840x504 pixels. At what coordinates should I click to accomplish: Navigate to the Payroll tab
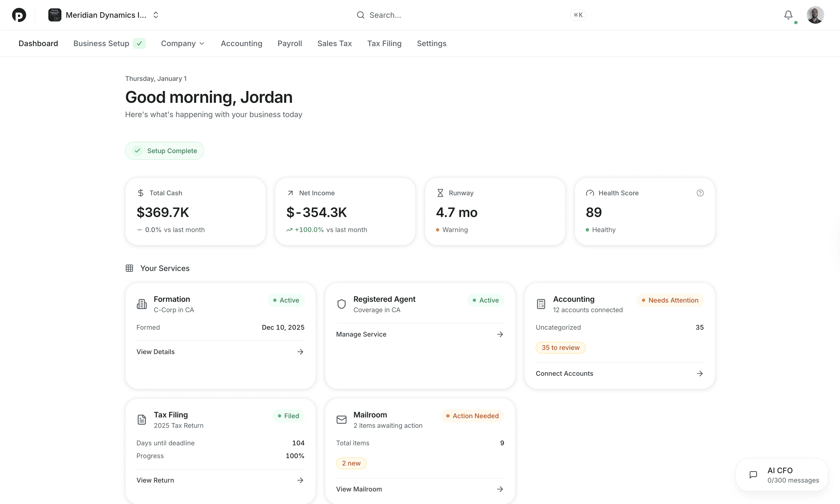coord(290,43)
